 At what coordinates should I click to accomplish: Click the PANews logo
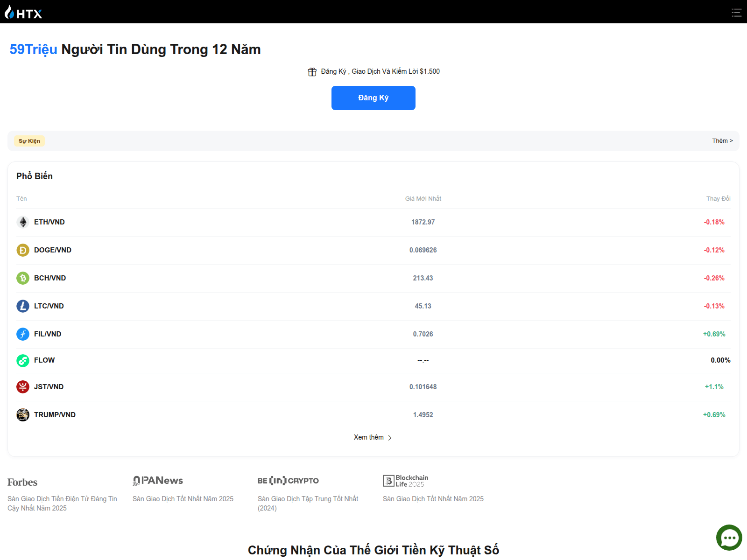click(158, 481)
